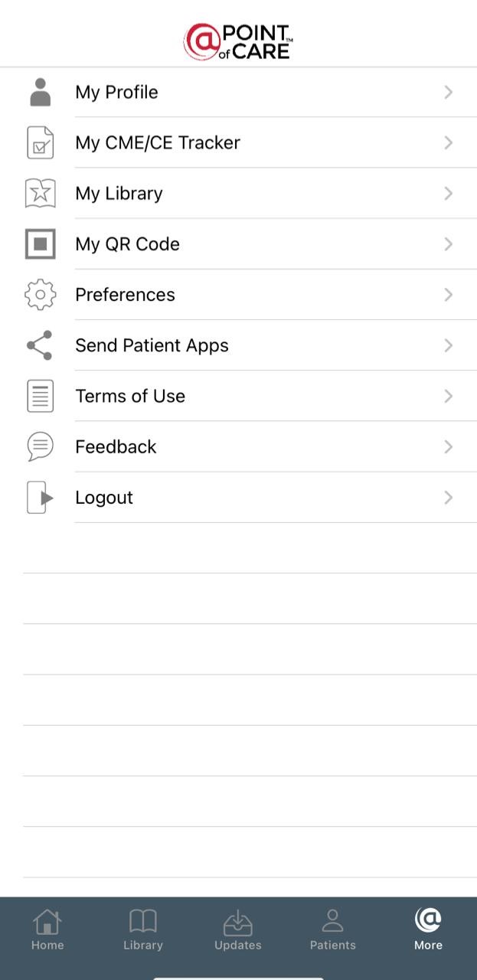Expand the My Profile row chevron

click(x=449, y=92)
